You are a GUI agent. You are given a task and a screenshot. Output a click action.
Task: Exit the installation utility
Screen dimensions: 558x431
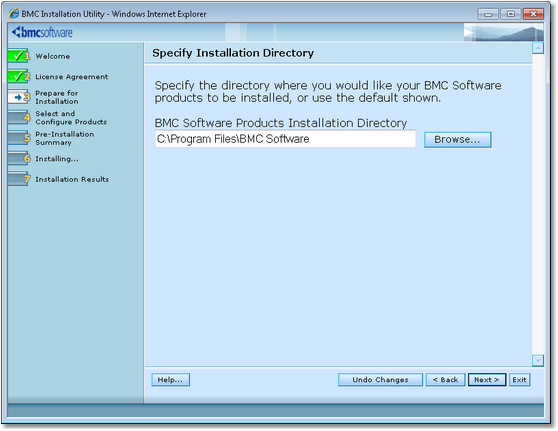click(x=520, y=380)
